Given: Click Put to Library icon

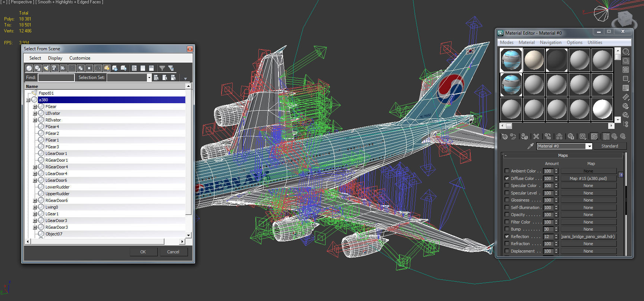Looking at the screenshot, I should tap(571, 136).
